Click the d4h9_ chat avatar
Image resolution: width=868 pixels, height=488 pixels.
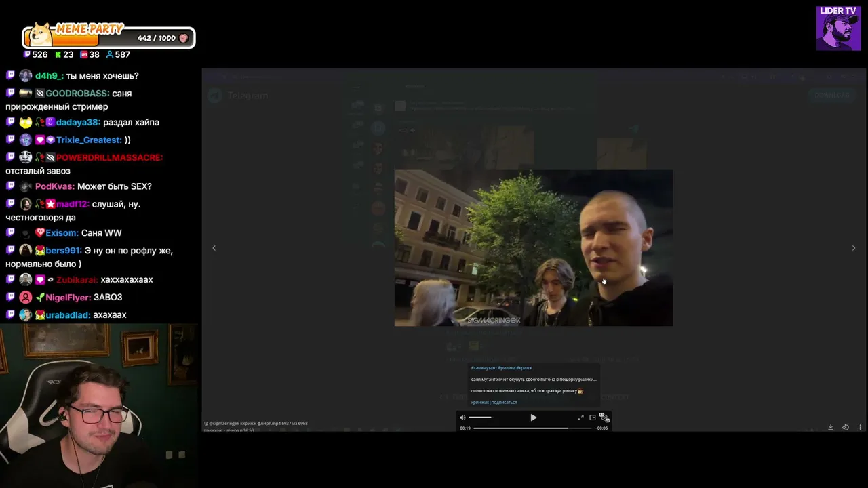(26, 76)
